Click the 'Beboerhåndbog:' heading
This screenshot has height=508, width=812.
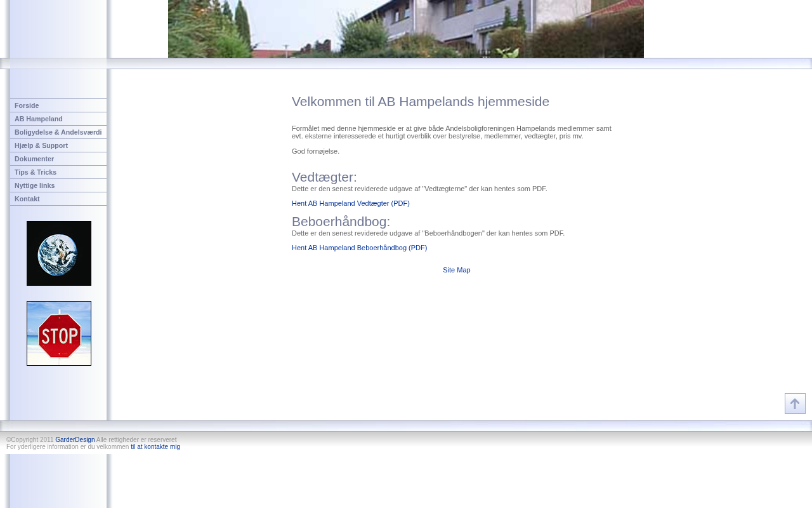tap(341, 222)
